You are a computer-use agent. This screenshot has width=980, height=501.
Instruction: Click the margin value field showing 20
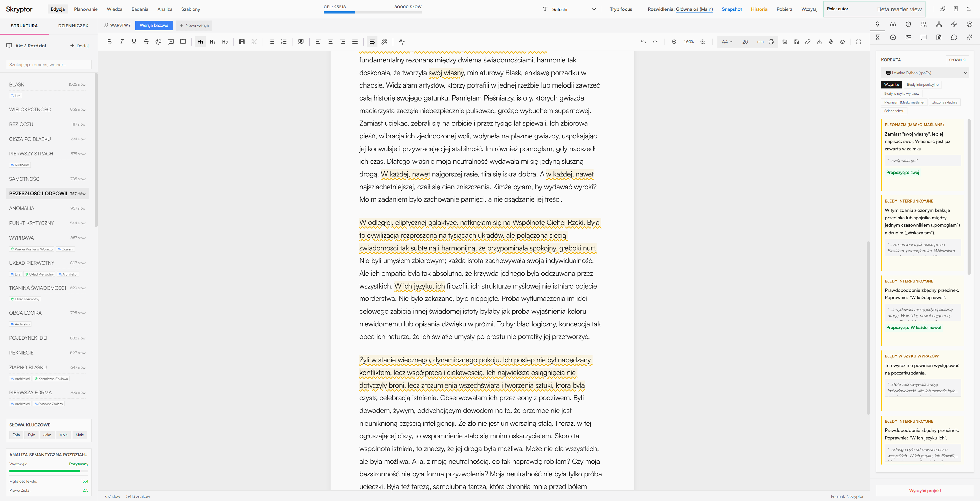745,42
